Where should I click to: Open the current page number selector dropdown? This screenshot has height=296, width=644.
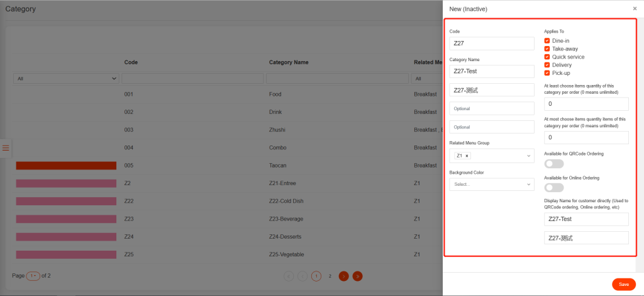tap(33, 276)
